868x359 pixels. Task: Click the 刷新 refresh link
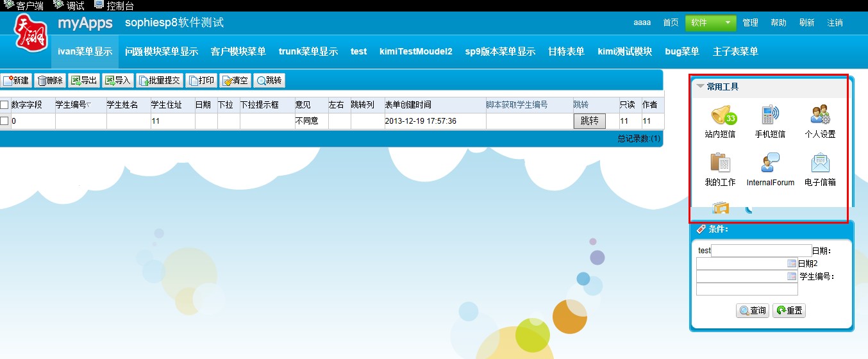806,22
